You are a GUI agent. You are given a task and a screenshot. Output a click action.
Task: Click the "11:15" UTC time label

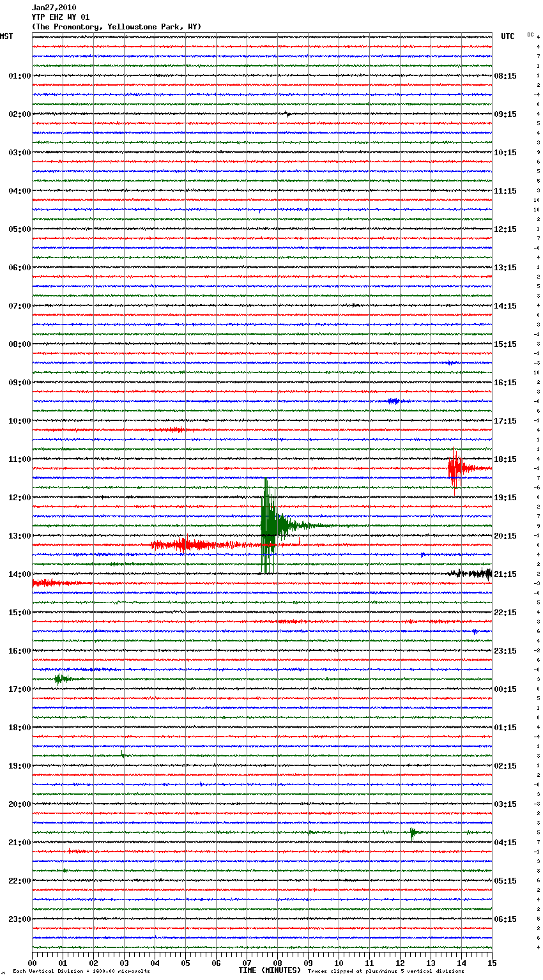[505, 191]
